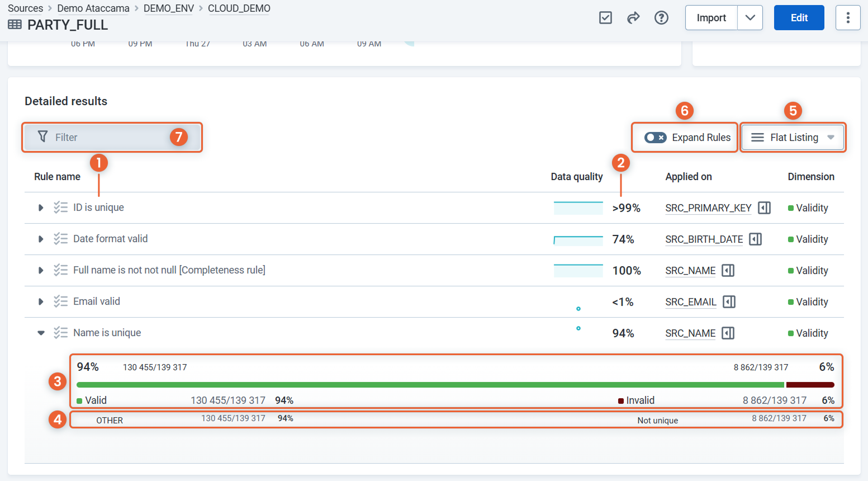Click the share arrow icon
This screenshot has width=868, height=481.
tap(633, 18)
